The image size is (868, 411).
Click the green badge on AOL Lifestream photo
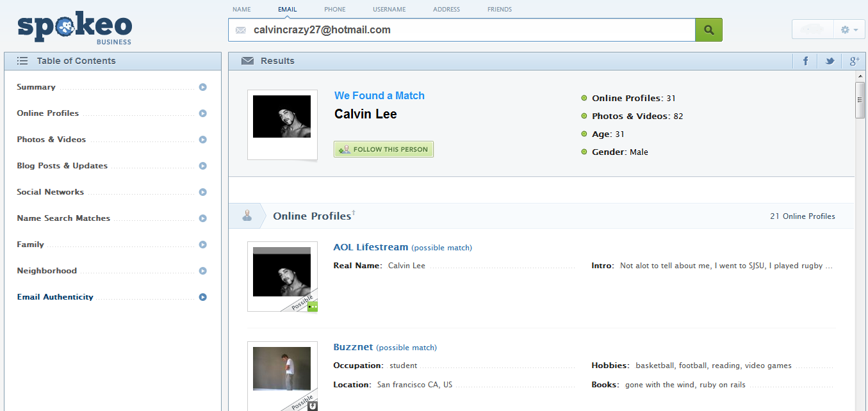click(313, 307)
